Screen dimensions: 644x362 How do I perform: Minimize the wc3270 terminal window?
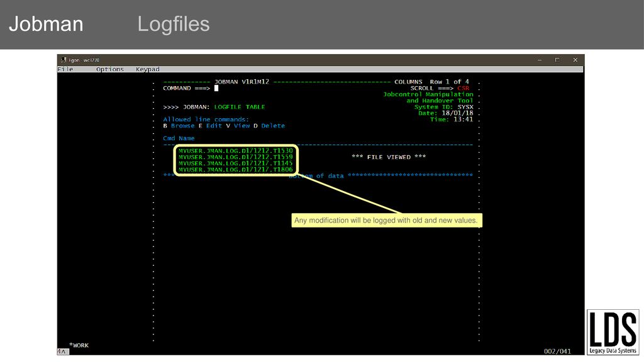[539, 60]
